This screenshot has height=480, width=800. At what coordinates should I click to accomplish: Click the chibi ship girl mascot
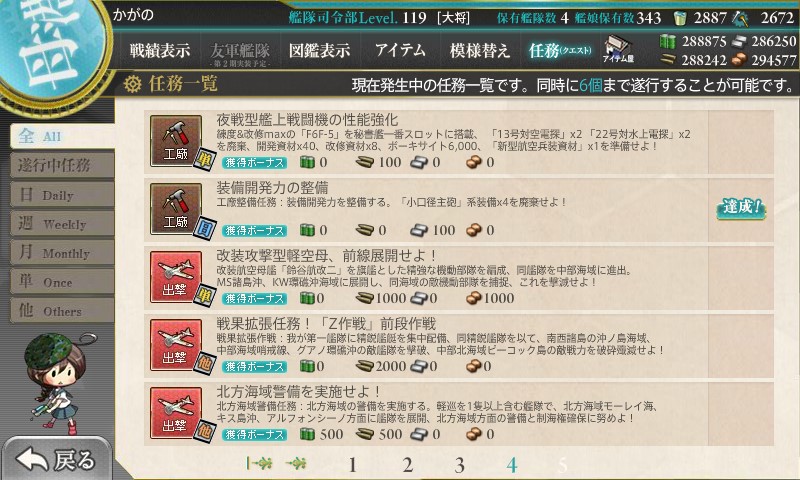pos(58,383)
